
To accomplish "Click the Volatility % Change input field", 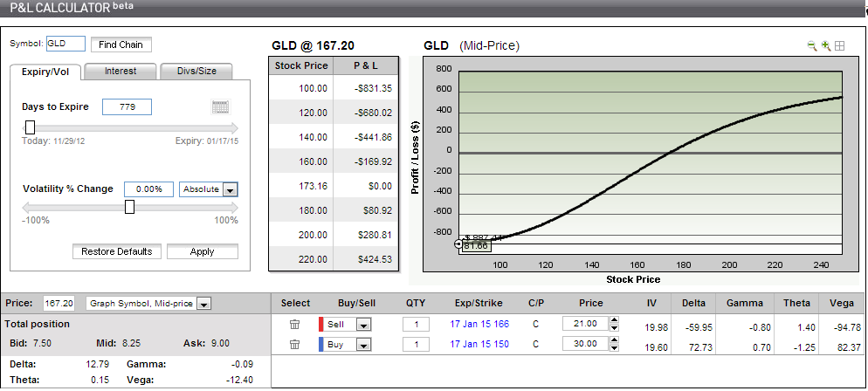I will (149, 189).
